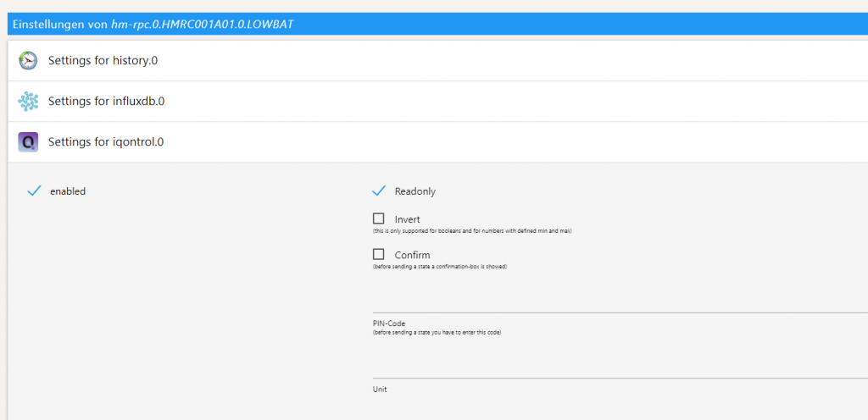The width and height of the screenshot is (868, 420).
Task: Enable the Invert checkbox
Action: click(x=379, y=218)
